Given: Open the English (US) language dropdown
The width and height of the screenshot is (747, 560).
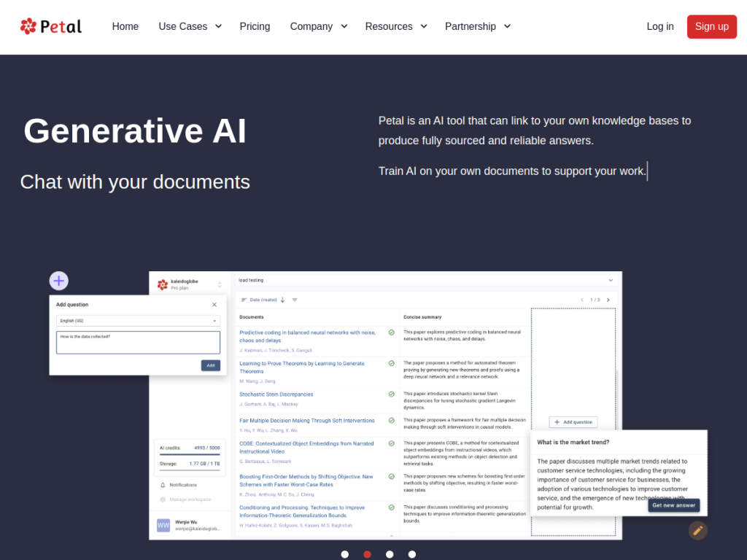Looking at the screenshot, I should [x=138, y=321].
